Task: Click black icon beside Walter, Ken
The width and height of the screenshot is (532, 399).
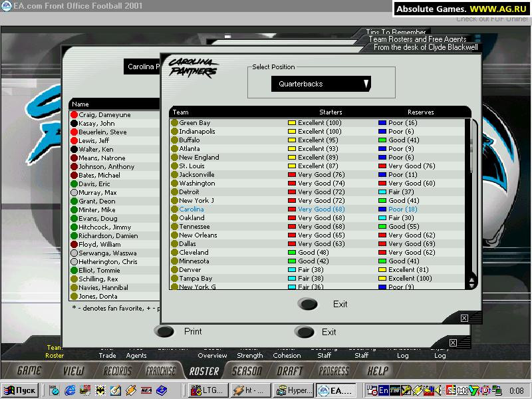Action: (x=74, y=149)
